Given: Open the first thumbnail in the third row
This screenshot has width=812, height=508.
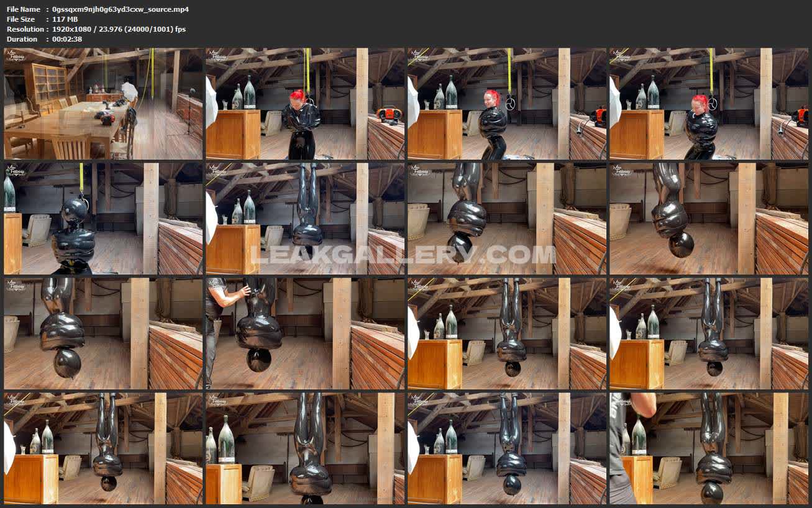Looking at the screenshot, I should pyautogui.click(x=103, y=333).
